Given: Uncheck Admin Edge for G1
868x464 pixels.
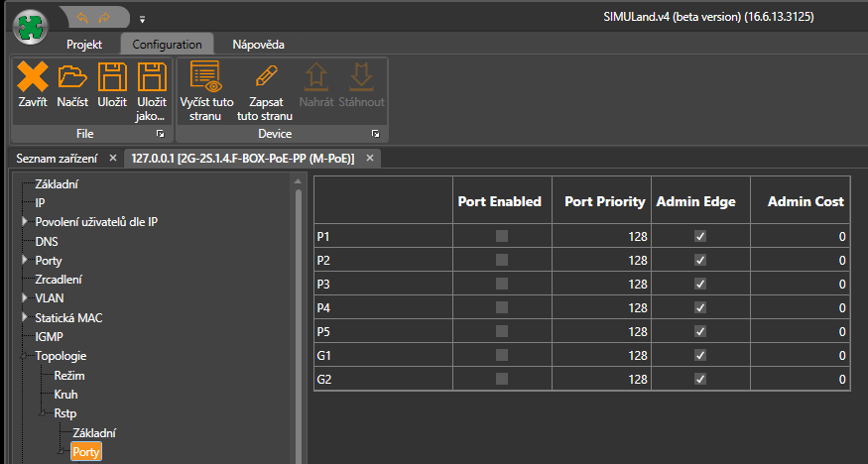Looking at the screenshot, I should pyautogui.click(x=700, y=355).
